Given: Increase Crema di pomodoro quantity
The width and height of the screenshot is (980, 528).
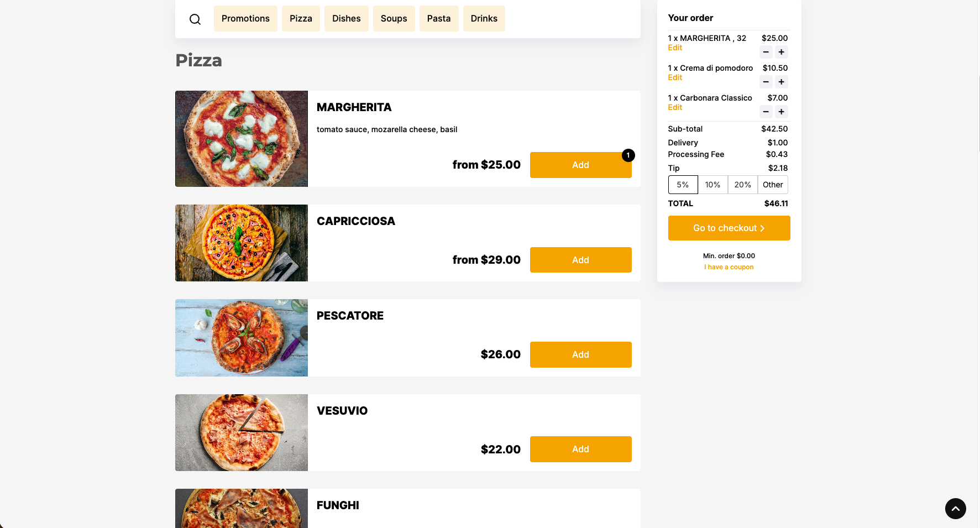Looking at the screenshot, I should 781,82.
